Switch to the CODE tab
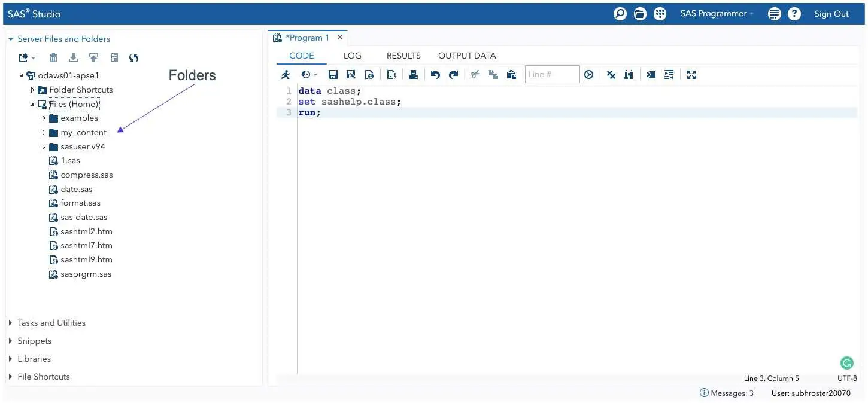This screenshot has height=403, width=868. (302, 56)
